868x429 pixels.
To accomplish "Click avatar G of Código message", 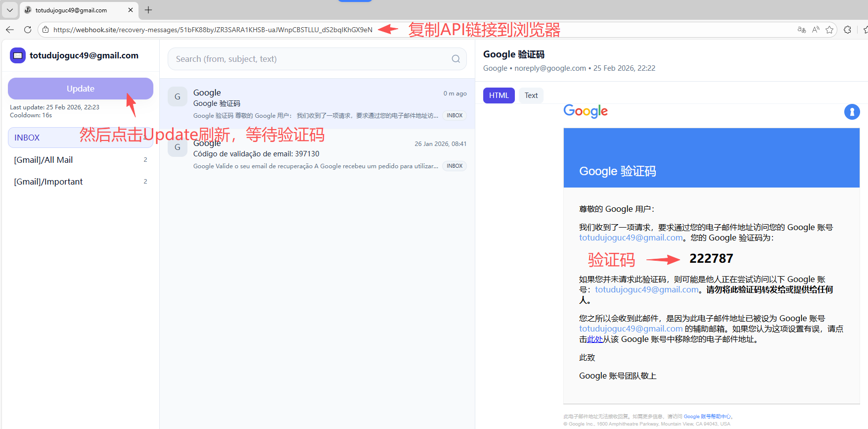I will point(178,147).
